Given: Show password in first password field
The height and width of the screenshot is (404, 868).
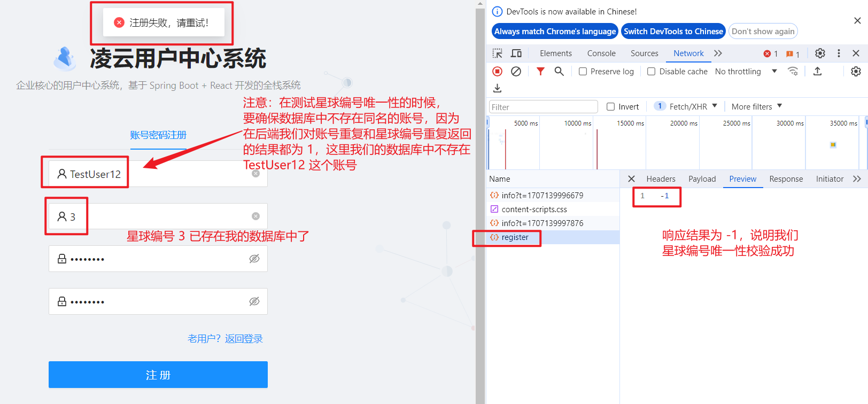Looking at the screenshot, I should [254, 259].
